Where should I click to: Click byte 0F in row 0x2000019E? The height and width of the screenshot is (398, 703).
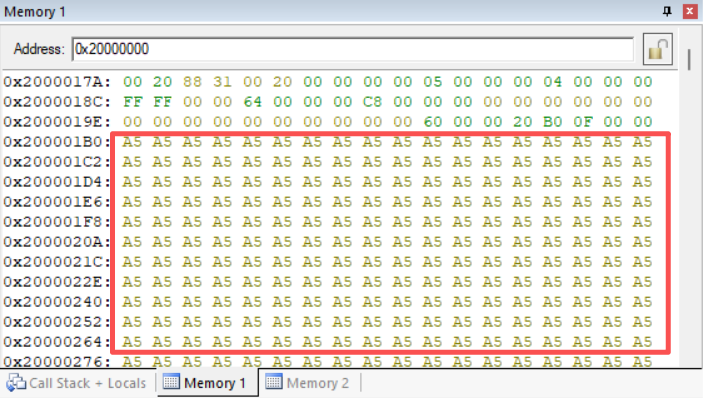pos(583,122)
